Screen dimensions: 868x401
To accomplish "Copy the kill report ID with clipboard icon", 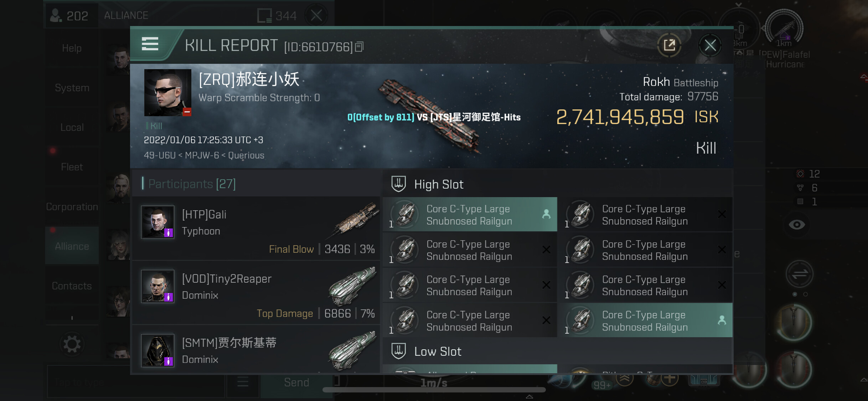I will point(360,47).
